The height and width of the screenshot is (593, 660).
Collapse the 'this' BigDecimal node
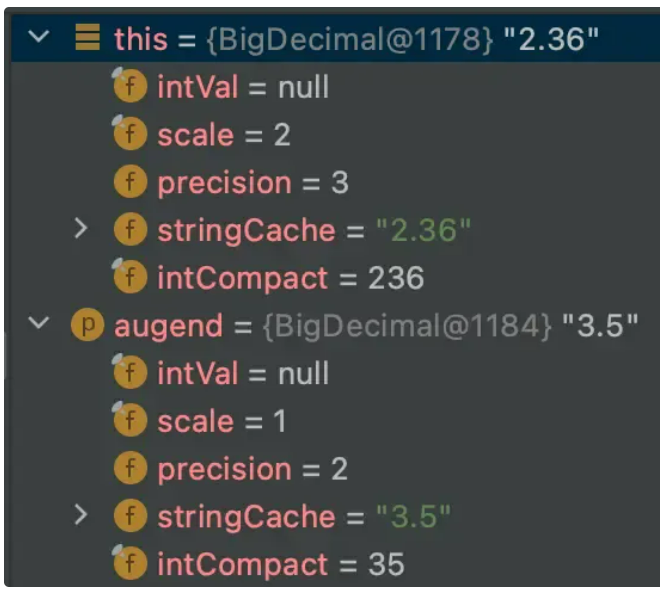coord(39,37)
